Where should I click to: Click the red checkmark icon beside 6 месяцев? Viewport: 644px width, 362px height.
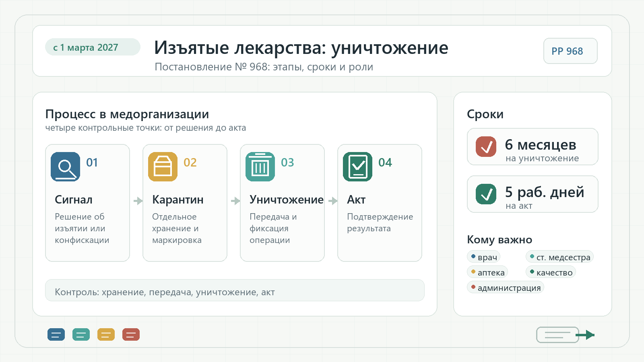(486, 146)
